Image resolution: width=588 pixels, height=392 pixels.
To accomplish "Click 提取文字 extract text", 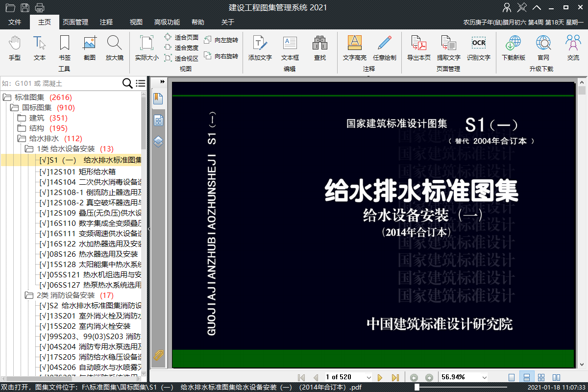I will (449, 48).
